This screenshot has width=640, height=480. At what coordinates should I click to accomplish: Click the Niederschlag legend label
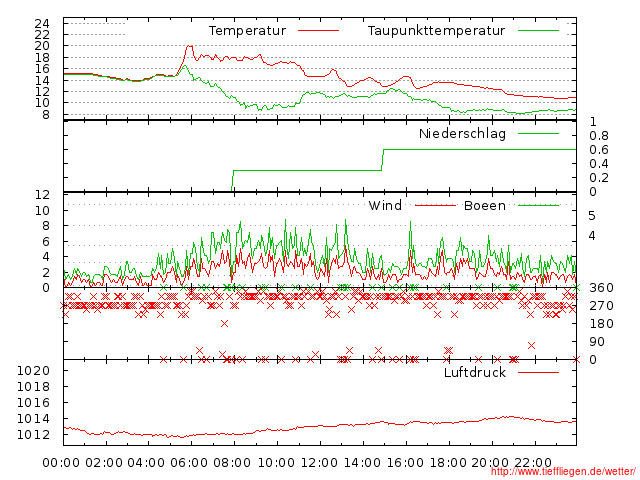pos(462,133)
